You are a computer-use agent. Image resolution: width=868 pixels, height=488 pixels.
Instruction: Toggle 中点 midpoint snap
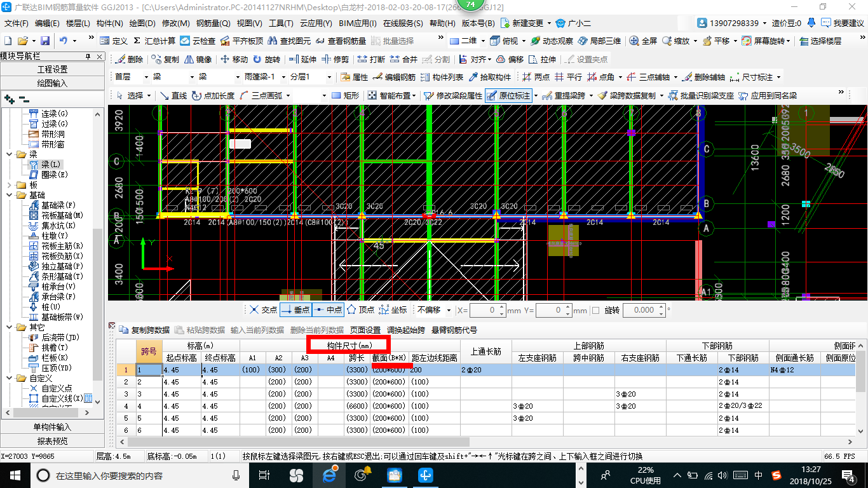click(x=328, y=310)
